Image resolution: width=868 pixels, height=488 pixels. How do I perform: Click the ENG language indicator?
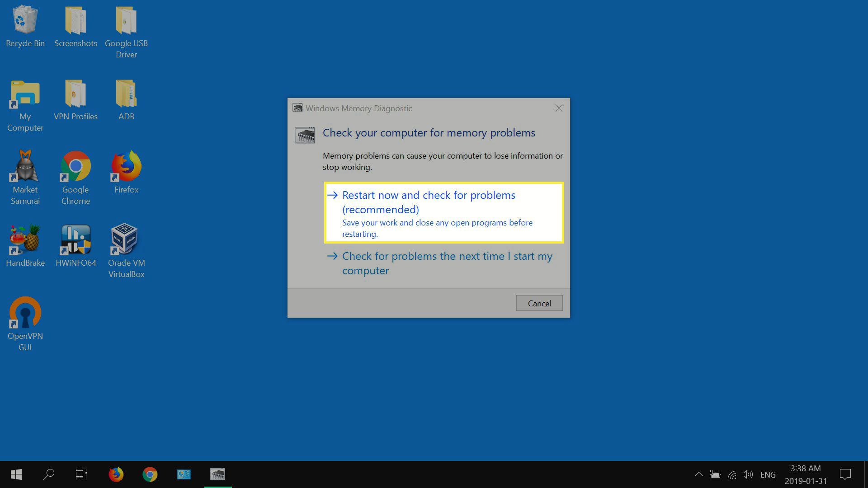point(769,474)
